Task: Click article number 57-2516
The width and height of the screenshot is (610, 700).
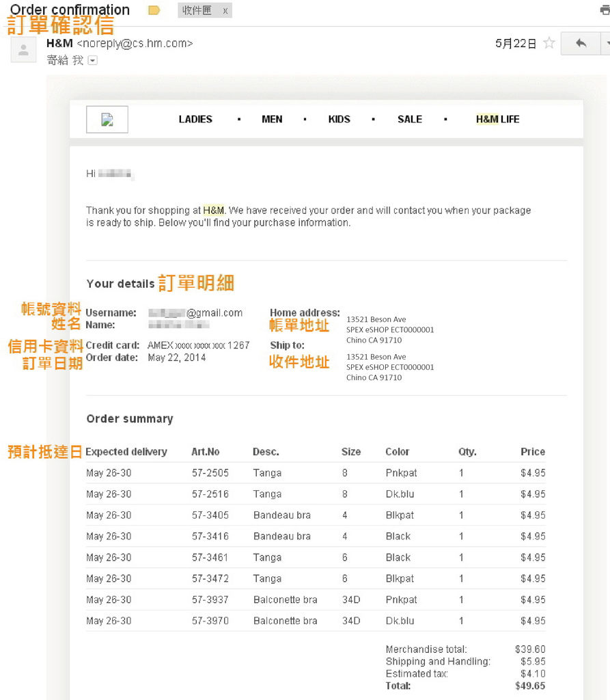Action: [210, 494]
